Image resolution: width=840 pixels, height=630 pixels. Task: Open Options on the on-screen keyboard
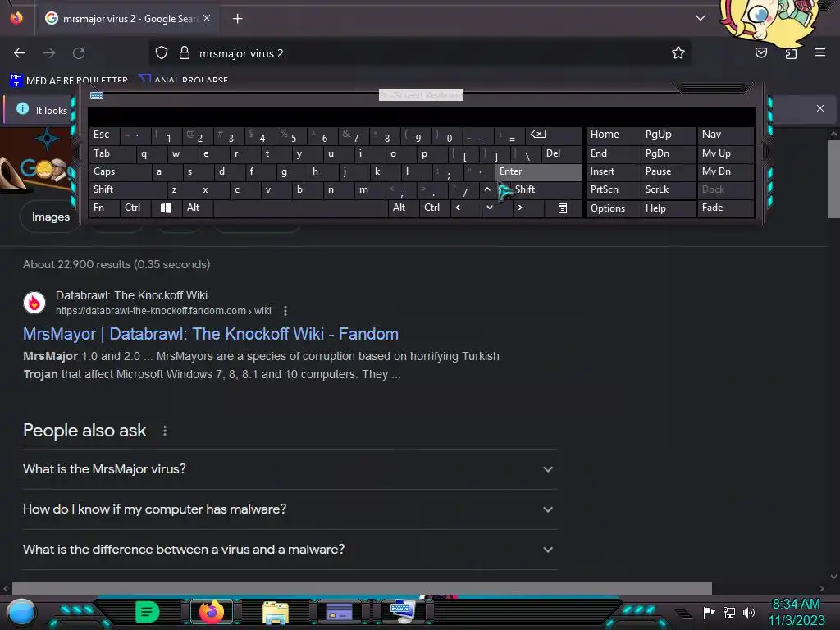tap(613, 208)
